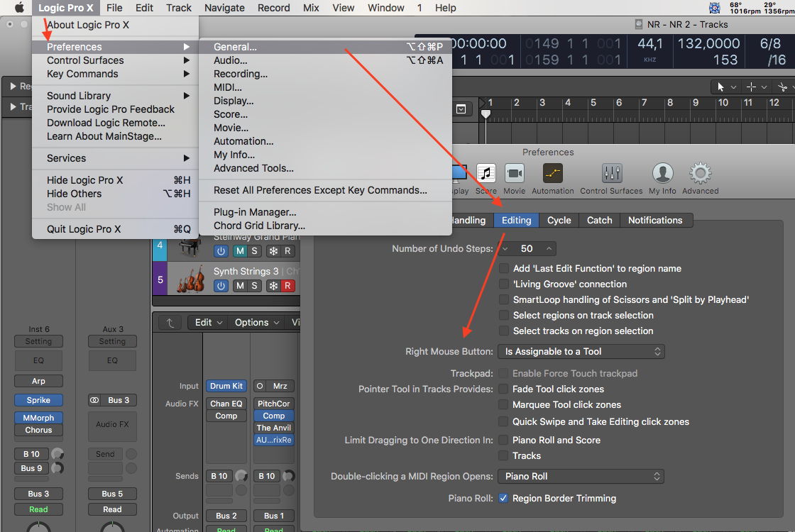Enable Marquee Tool click zones checkbox
Viewport: 795px width, 532px height.
click(503, 405)
